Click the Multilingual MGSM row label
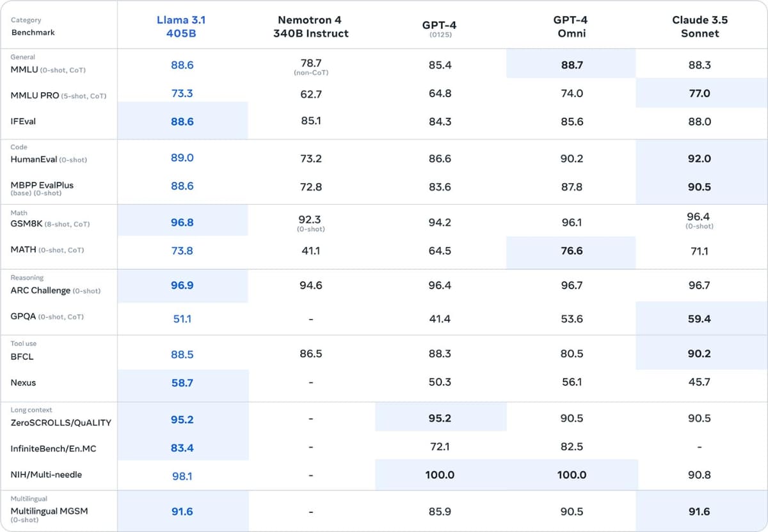This screenshot has width=768, height=532. [49, 511]
